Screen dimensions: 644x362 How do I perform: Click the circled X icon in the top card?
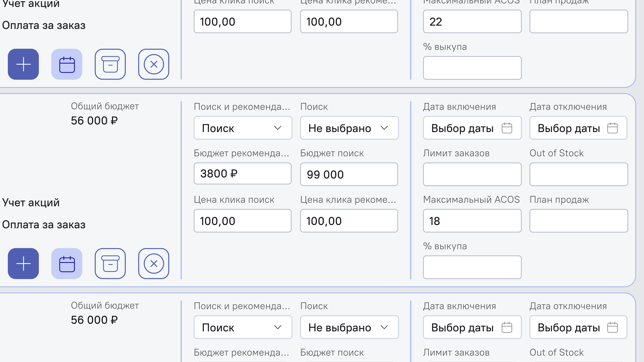tap(154, 64)
